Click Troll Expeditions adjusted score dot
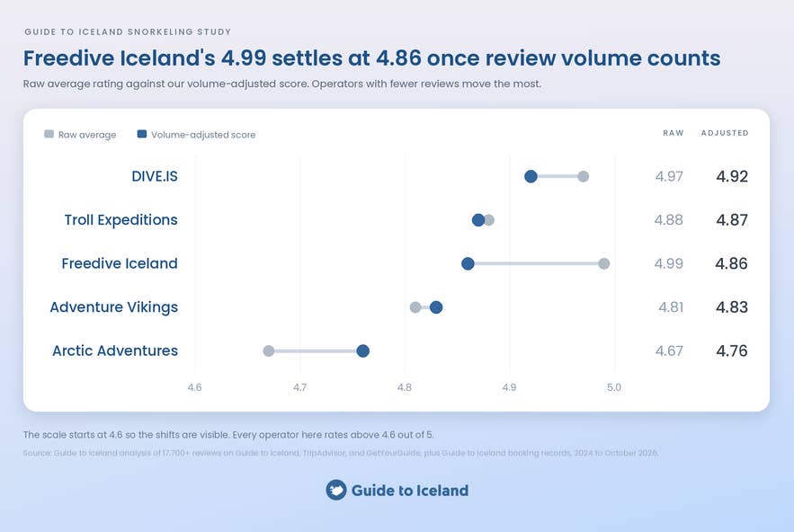 click(x=478, y=220)
